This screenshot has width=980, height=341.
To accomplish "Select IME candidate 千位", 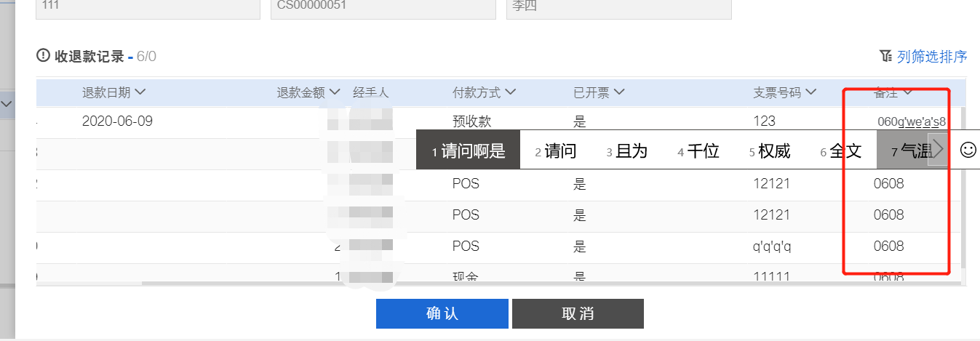I will click(698, 151).
